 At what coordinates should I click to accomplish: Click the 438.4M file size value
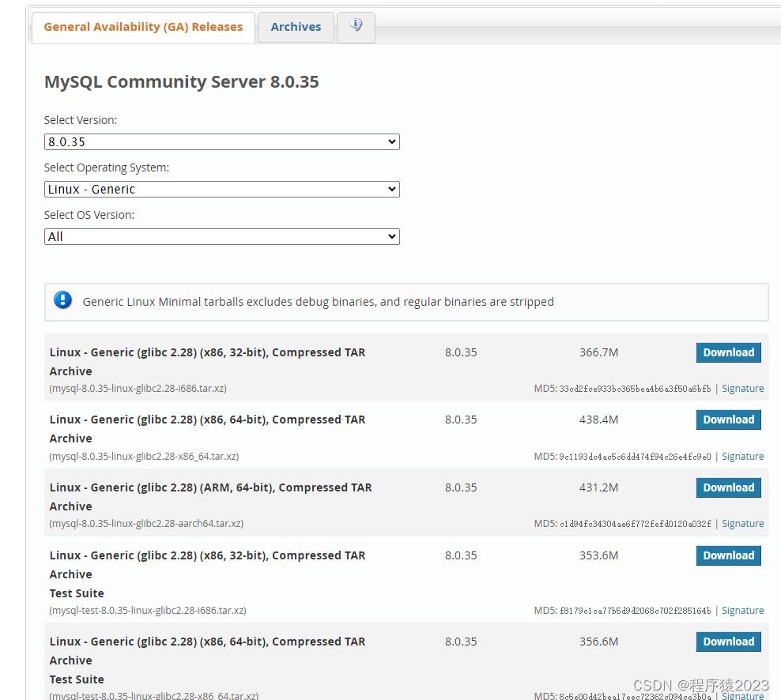[x=598, y=420]
